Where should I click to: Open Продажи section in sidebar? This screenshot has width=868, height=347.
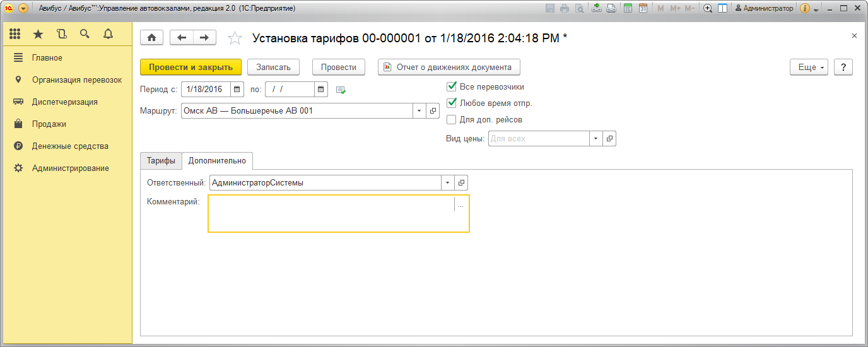[49, 124]
